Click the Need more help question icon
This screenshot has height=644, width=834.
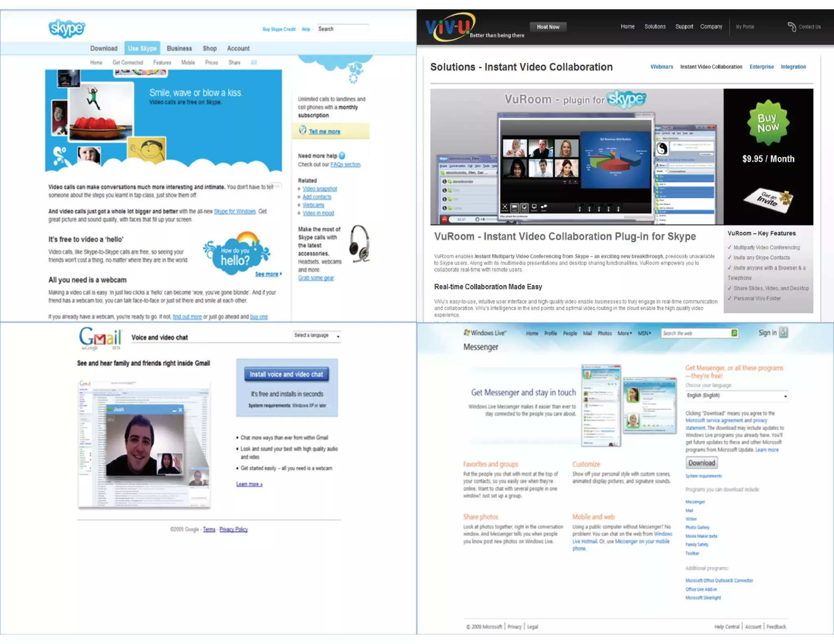pyautogui.click(x=342, y=156)
